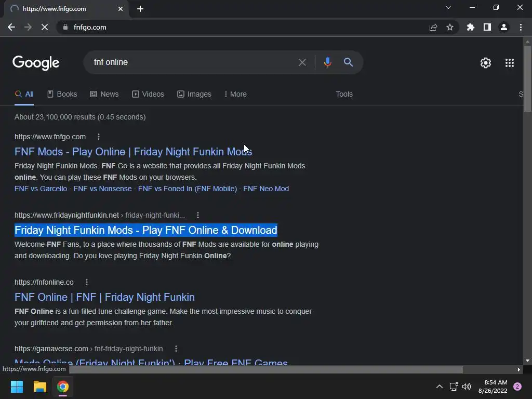Share this page from the address bar
This screenshot has width=532, height=399.
tap(433, 27)
